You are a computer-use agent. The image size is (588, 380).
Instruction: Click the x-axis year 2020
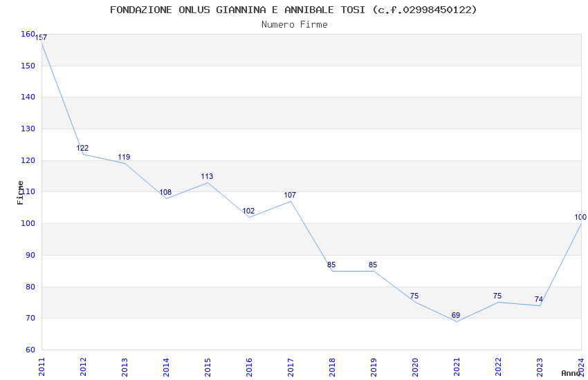coord(415,367)
